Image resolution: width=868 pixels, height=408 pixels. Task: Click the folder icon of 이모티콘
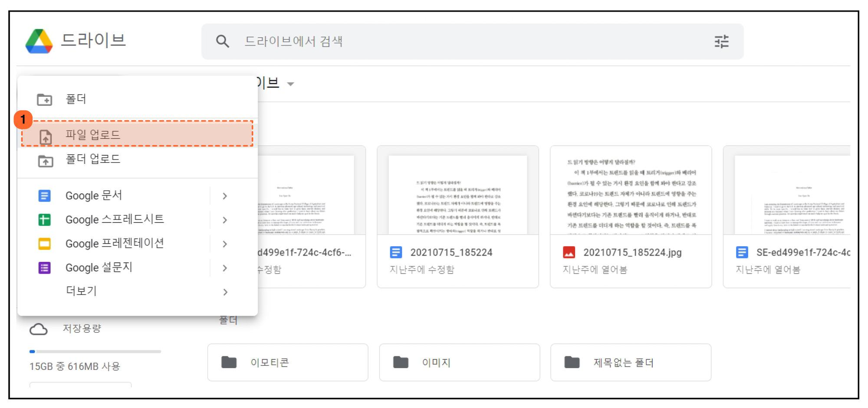click(229, 362)
